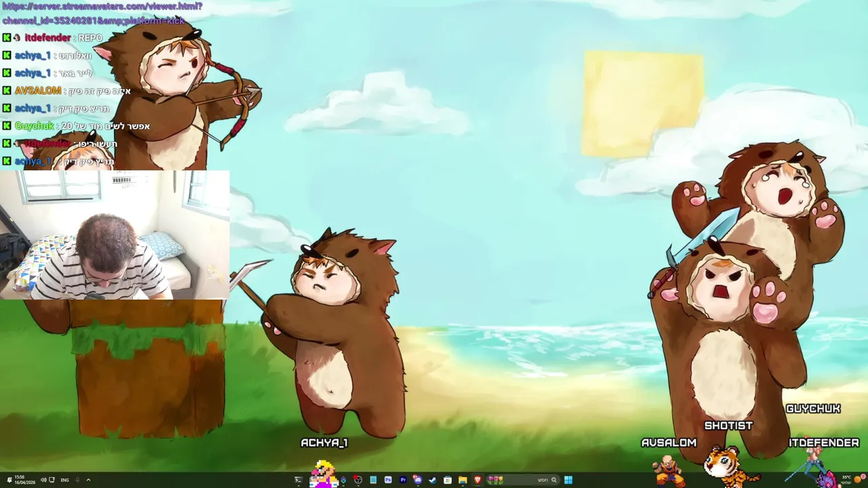Image resolution: width=868 pixels, height=488 pixels.
Task: Open the Notepad icon in the taskbar
Action: click(x=373, y=480)
